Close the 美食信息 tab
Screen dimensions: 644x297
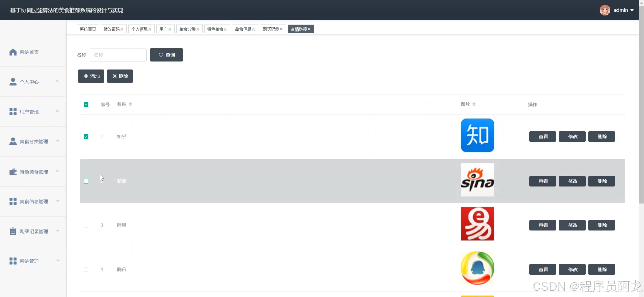point(253,29)
